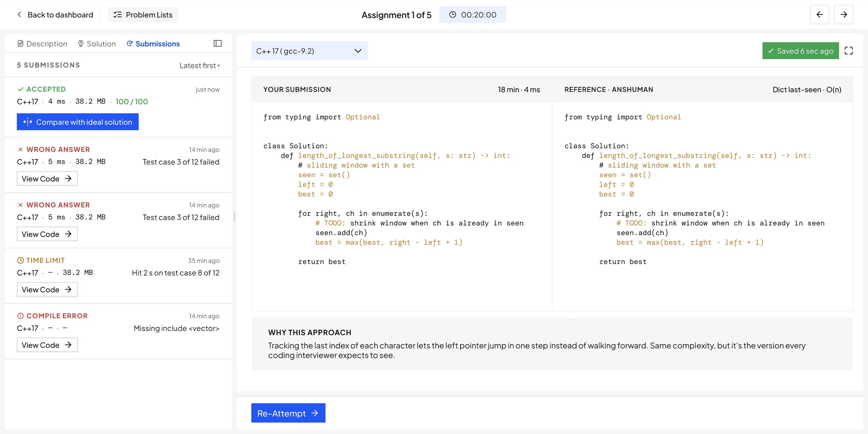The width and height of the screenshot is (868, 434).
Task: Toggle the side panel layout icon
Action: tap(217, 43)
